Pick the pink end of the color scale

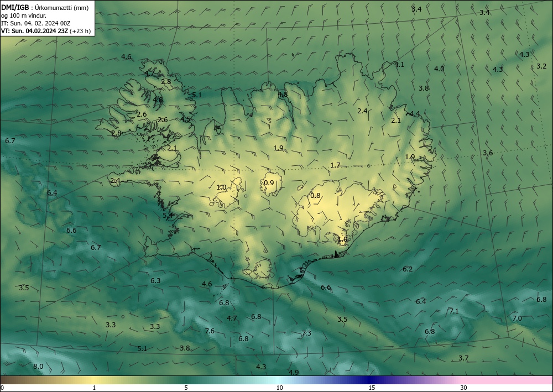point(508,380)
